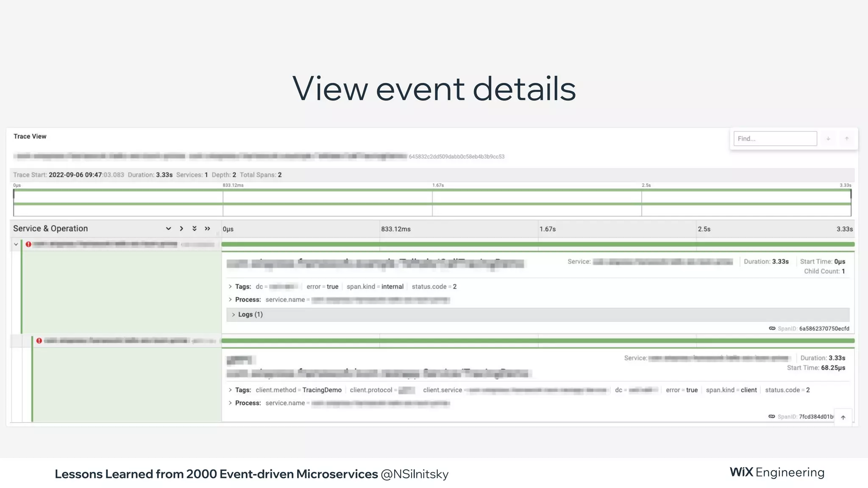Image resolution: width=868 pixels, height=488 pixels.
Task: Click the status.code = 2 tag of first span
Action: [x=434, y=287]
